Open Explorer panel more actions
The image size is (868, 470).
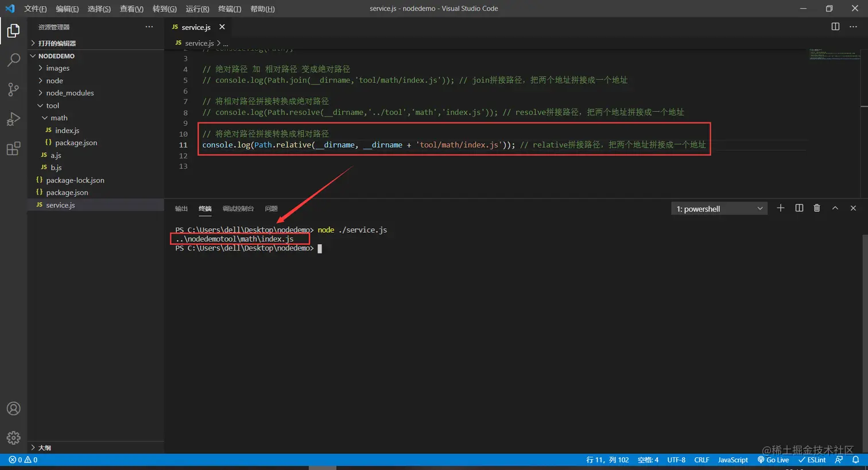click(149, 26)
